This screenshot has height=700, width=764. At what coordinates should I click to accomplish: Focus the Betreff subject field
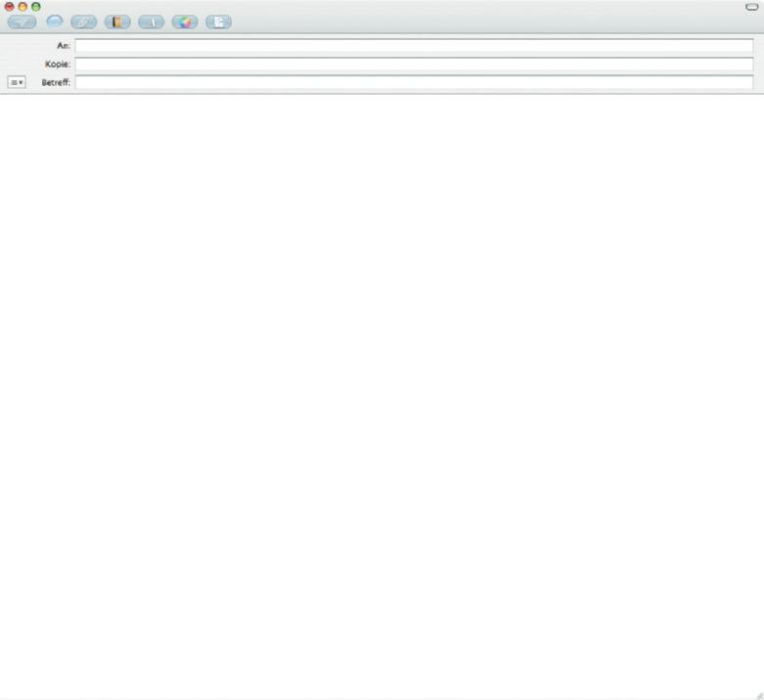(x=414, y=82)
